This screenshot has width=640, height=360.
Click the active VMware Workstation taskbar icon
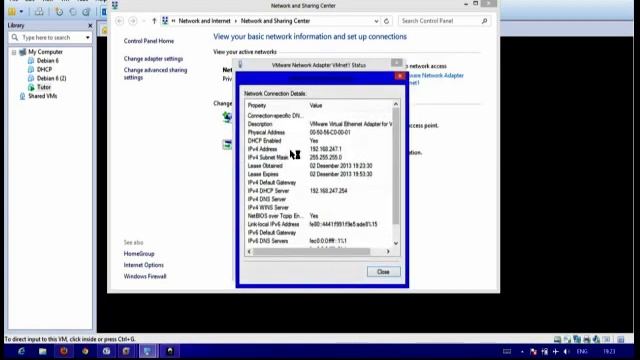[148, 351]
